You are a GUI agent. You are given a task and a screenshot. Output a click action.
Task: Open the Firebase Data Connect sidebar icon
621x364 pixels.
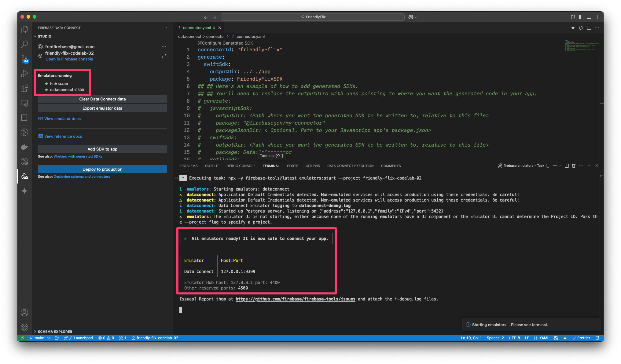click(24, 176)
